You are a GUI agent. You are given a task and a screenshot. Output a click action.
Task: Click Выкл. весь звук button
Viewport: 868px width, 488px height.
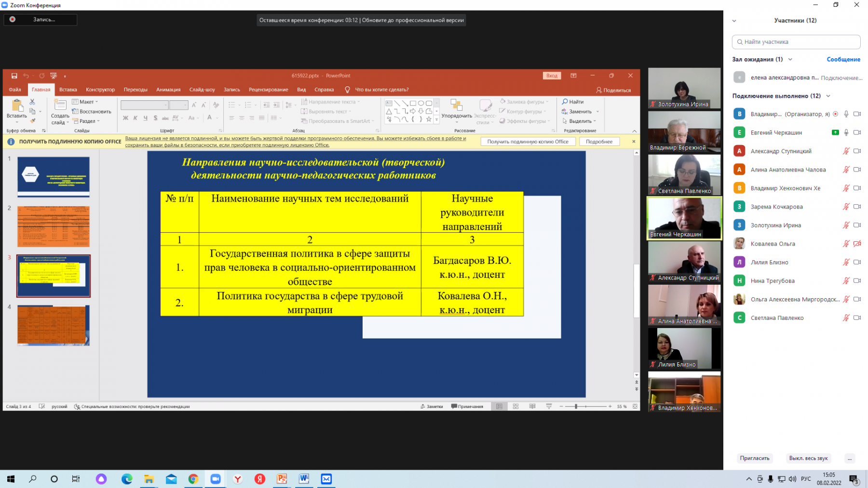coord(808,458)
